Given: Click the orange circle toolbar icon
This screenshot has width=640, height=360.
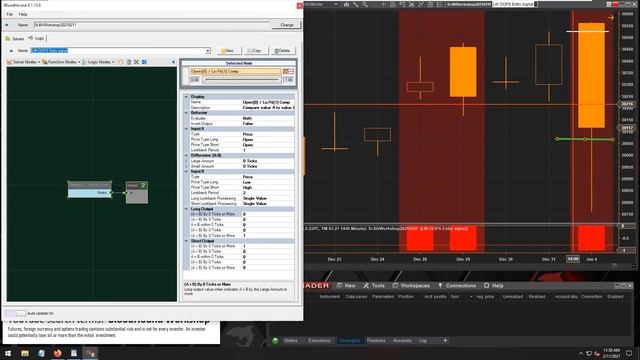Looking at the screenshot, I should (121, 62).
